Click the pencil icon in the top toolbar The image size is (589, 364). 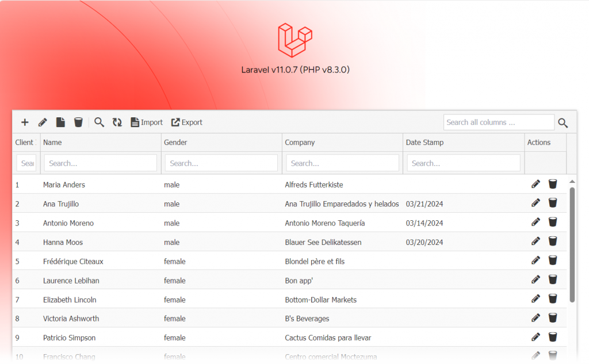tap(43, 122)
